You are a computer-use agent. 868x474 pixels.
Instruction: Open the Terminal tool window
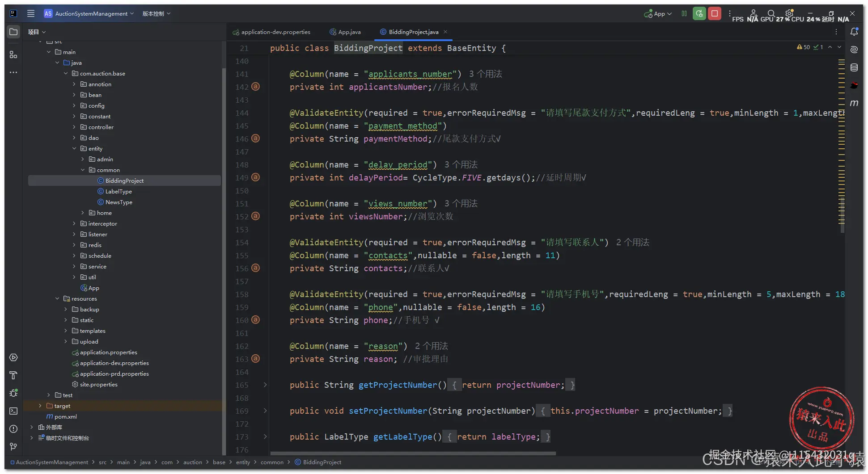coord(13,411)
